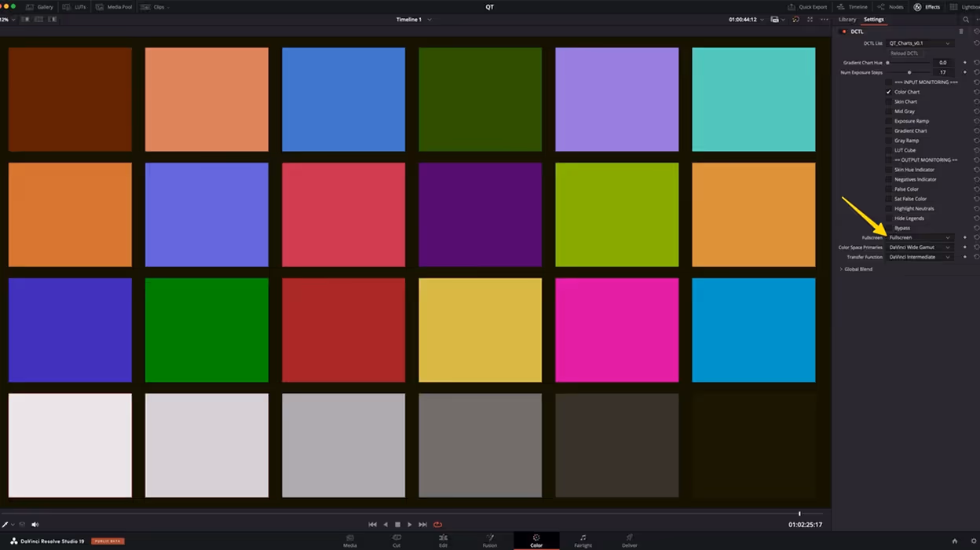Add keyframe for Gradient Chart Hue

pyautogui.click(x=965, y=62)
